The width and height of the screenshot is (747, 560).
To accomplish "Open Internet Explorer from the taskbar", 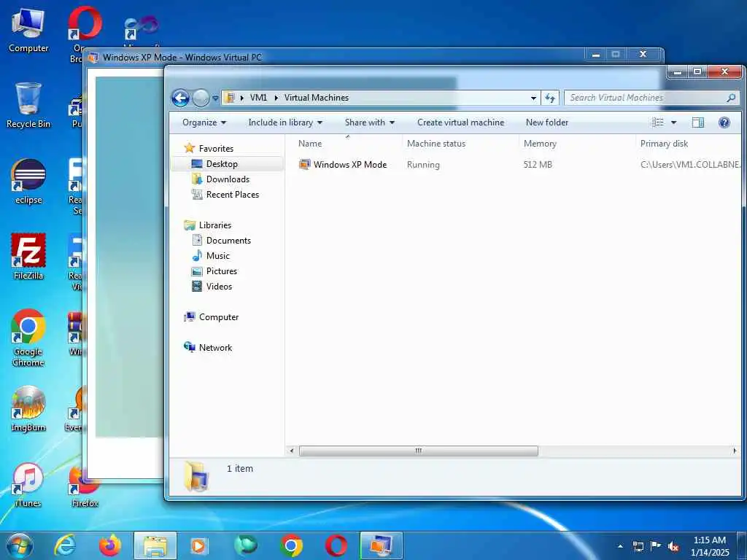I will pyautogui.click(x=65, y=545).
